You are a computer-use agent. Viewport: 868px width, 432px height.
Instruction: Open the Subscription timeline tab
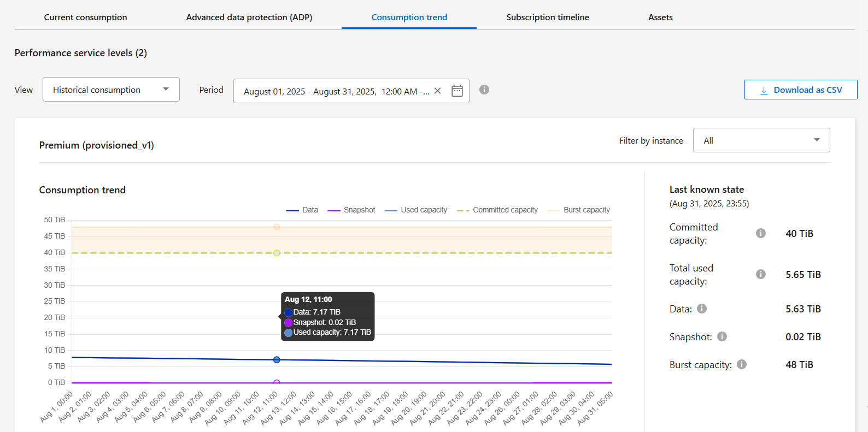point(547,17)
